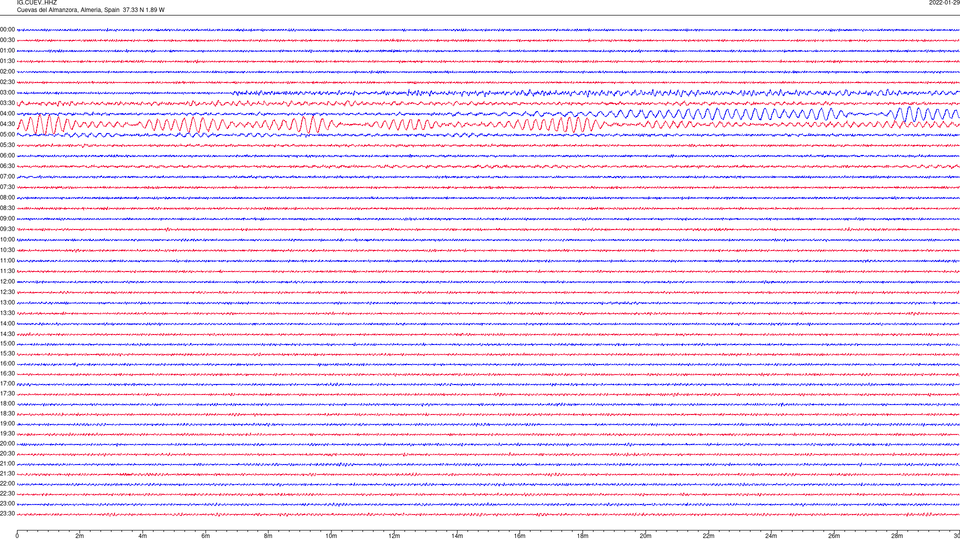Screen dimensions: 960x540
Task: Select the 02:30 row label
Action: [7, 82]
